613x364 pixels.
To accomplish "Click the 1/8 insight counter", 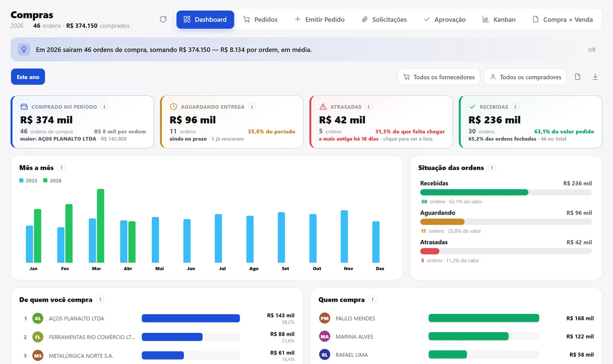I will (x=591, y=50).
